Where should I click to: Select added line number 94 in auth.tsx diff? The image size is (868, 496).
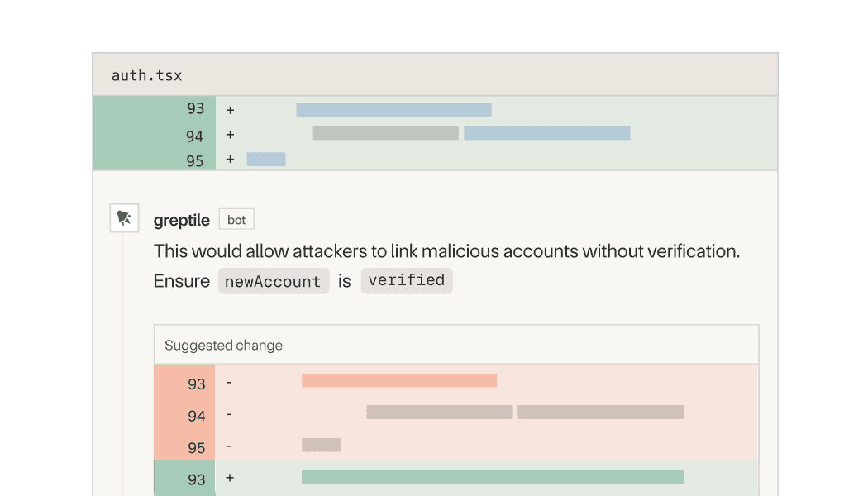point(195,136)
